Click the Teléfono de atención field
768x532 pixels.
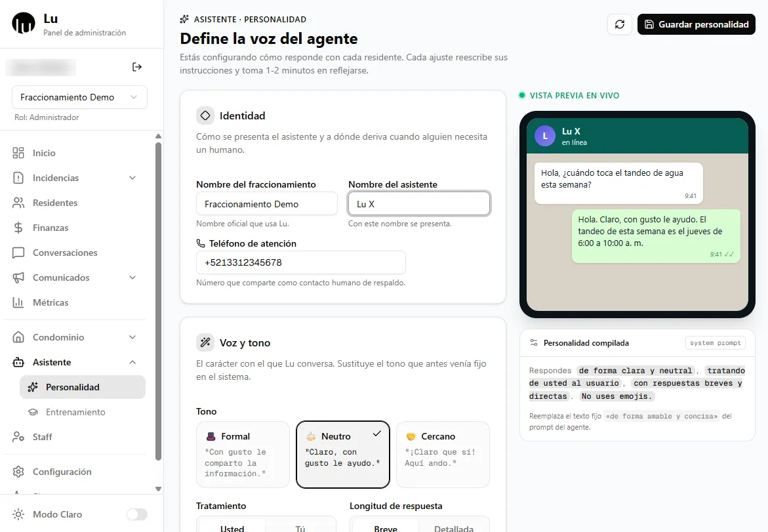click(301, 262)
